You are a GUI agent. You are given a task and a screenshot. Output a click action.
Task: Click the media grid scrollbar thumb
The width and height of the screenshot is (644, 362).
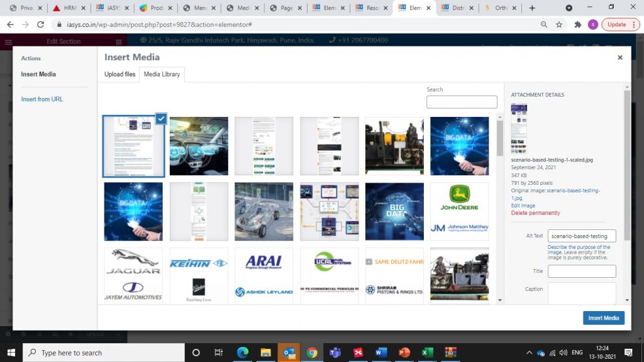499,138
